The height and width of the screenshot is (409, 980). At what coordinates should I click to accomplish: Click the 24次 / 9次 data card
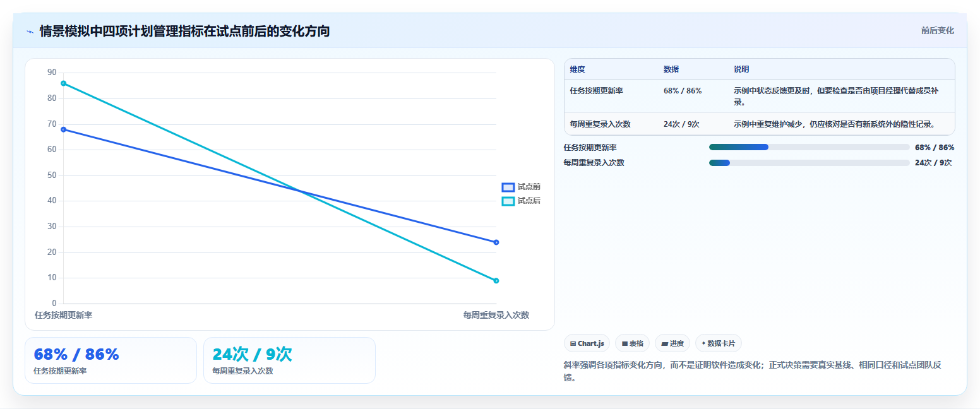coord(289,360)
